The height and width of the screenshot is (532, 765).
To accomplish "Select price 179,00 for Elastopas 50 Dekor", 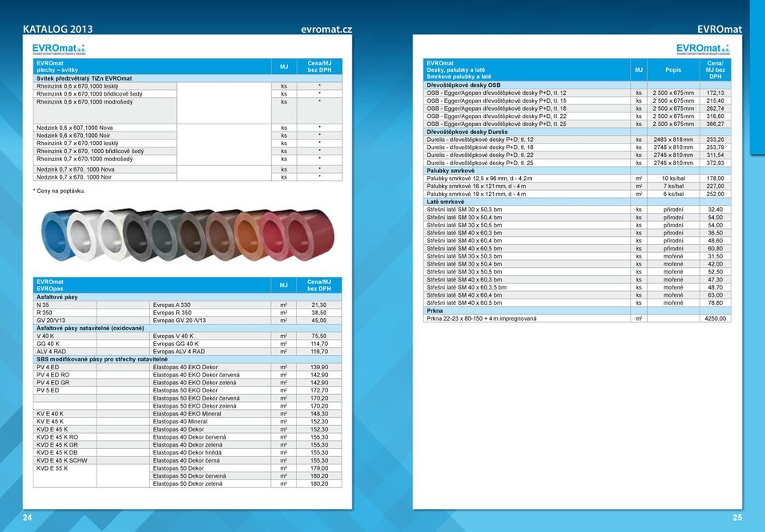I will pyautogui.click(x=319, y=468).
